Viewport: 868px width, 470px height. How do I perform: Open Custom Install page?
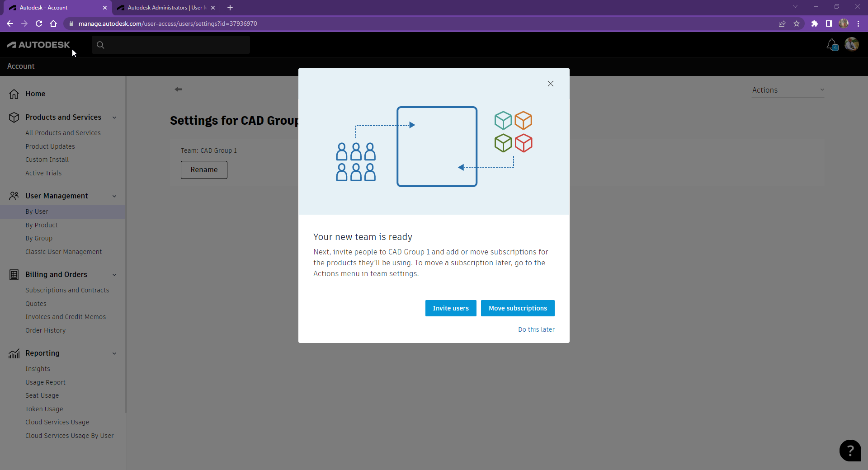(47, 160)
